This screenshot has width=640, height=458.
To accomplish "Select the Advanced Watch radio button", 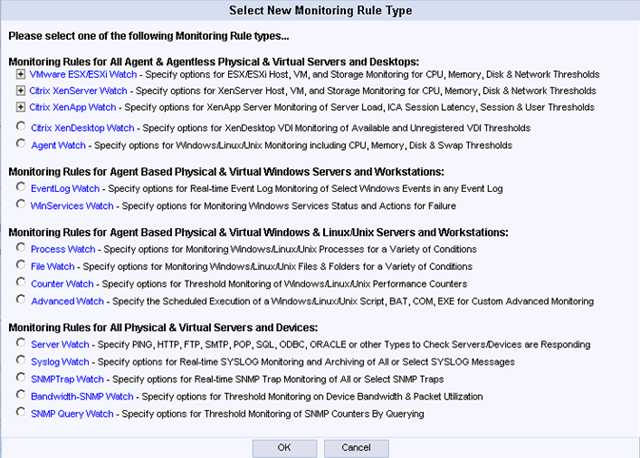I will pos(21,299).
